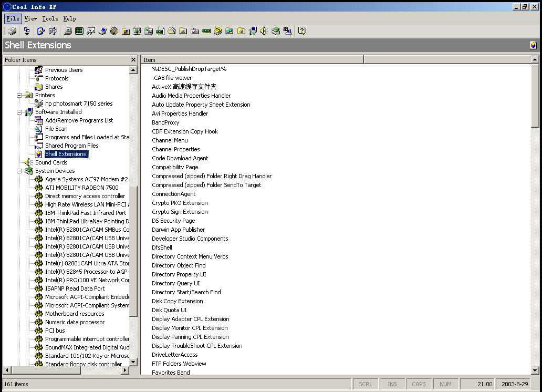Select Crypto PKO Extension list entry
Image resolution: width=542 pixels, height=392 pixels.
tap(180, 203)
